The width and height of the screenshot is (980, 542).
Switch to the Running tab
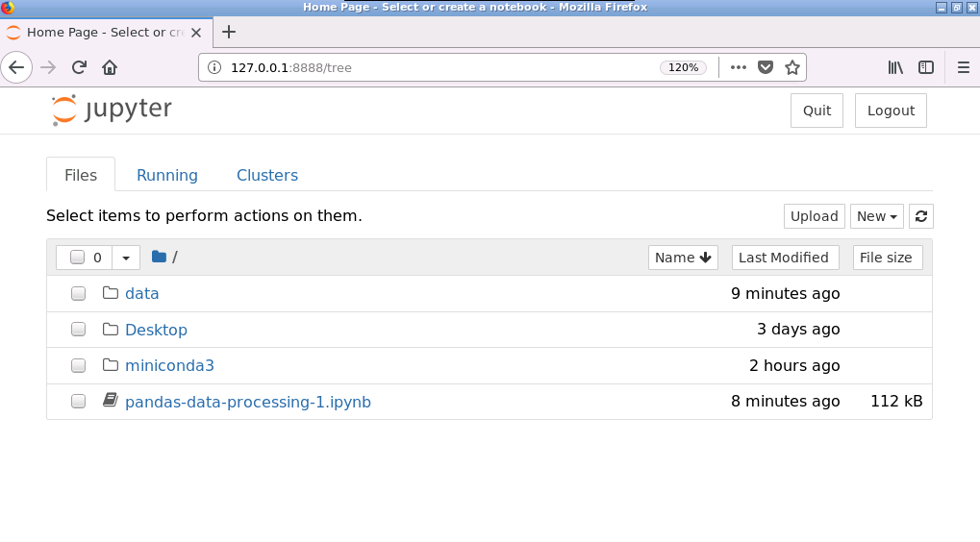(167, 175)
